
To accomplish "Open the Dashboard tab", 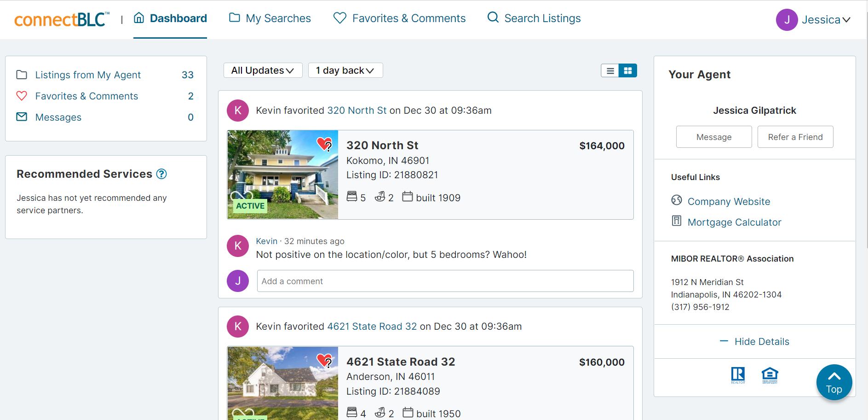I will click(170, 18).
